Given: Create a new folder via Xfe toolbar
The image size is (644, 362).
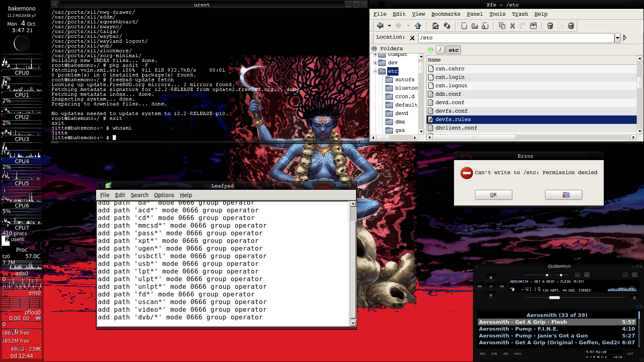Looking at the screenshot, I should [475, 26].
